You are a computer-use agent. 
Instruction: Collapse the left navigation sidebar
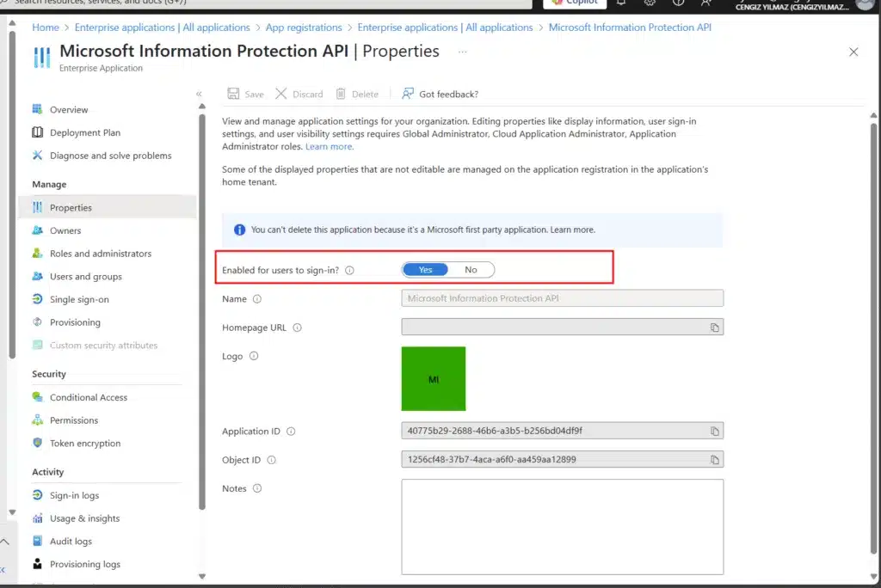click(x=199, y=94)
